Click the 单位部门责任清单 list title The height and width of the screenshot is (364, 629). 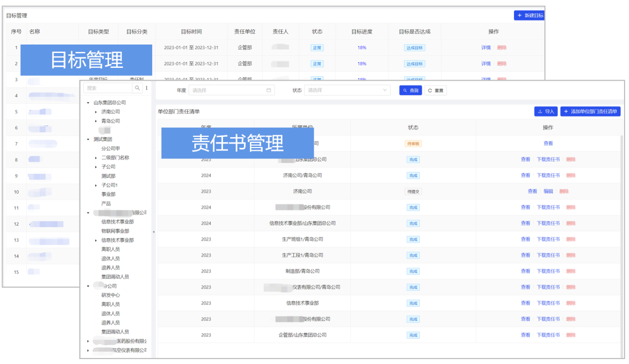[x=179, y=112]
